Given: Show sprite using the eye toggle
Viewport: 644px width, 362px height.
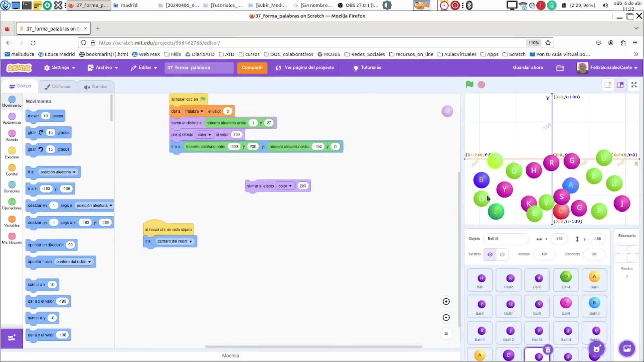Looking at the screenshot, I should pos(490,254).
